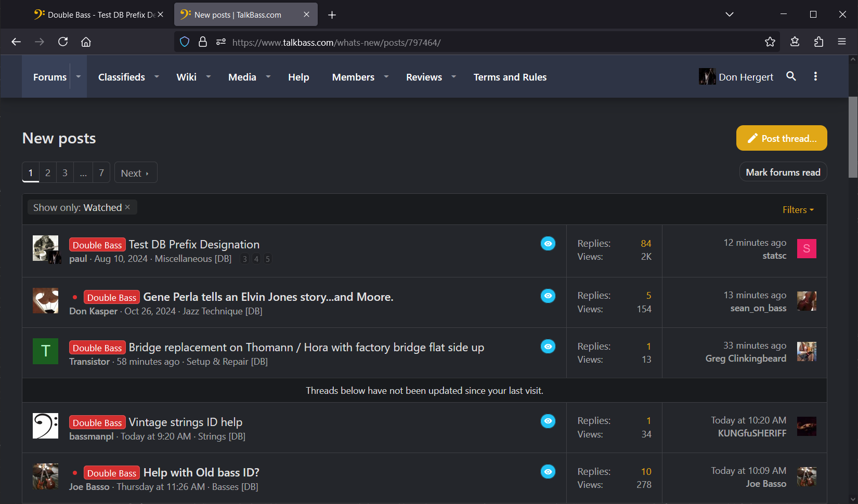Open KUNGfuSHERIFF's avatar
The height and width of the screenshot is (504, 858).
[807, 427]
